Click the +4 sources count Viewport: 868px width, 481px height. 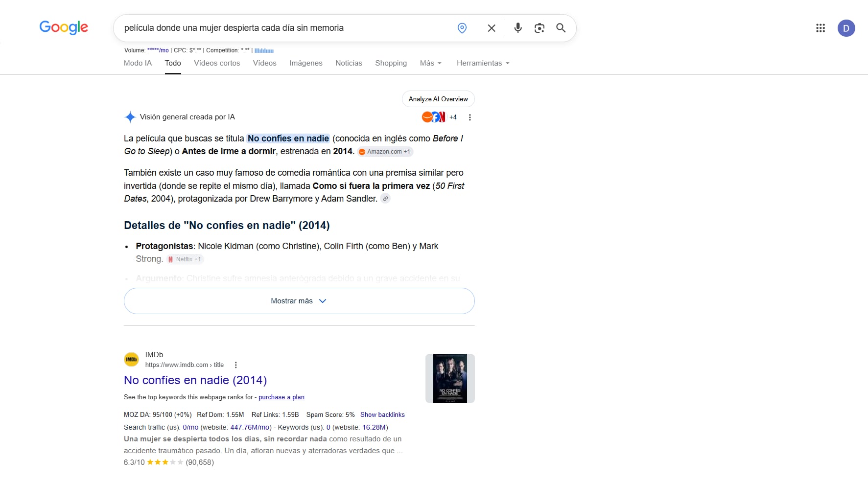[453, 117]
